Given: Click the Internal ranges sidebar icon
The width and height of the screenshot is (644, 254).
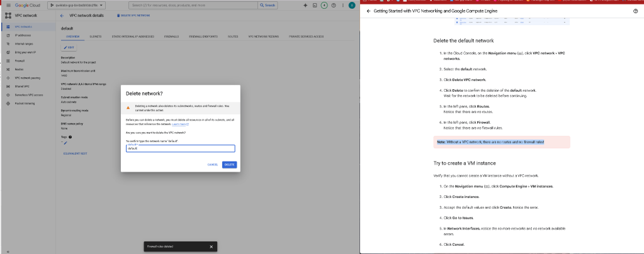Looking at the screenshot, I should coord(8,43).
